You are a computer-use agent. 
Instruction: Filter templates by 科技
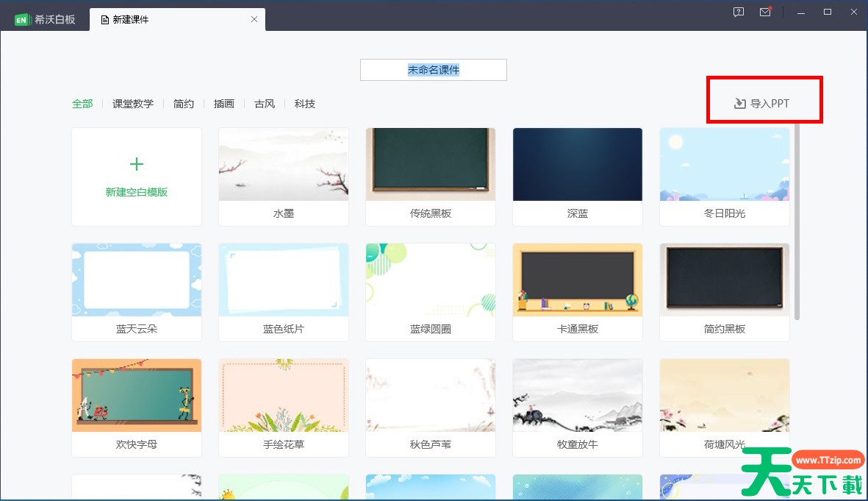point(305,104)
